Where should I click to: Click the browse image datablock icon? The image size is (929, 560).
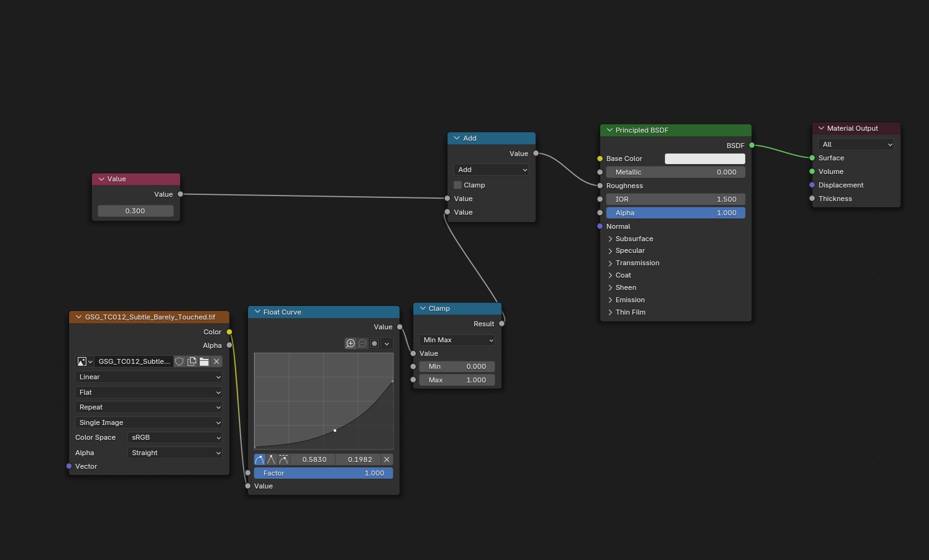pyautogui.click(x=85, y=361)
